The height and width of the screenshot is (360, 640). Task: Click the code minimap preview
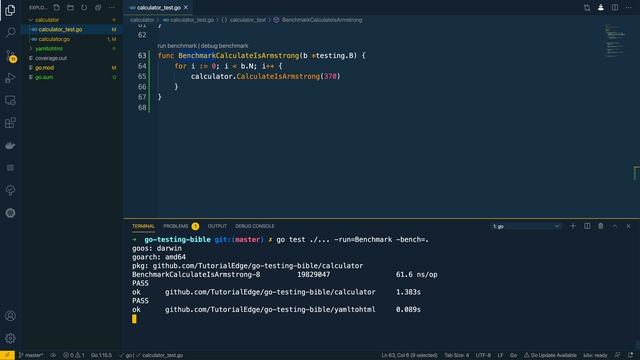pyautogui.click(x=615, y=41)
